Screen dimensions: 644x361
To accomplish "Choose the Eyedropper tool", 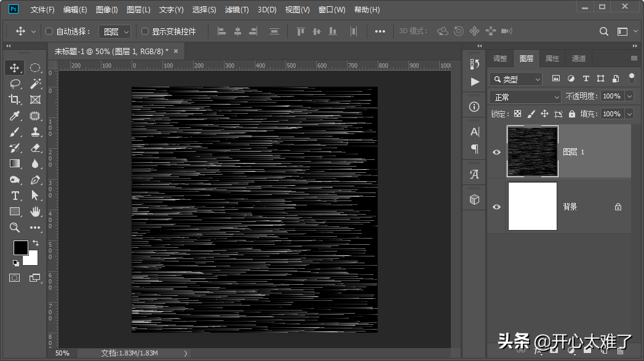I will [x=15, y=116].
